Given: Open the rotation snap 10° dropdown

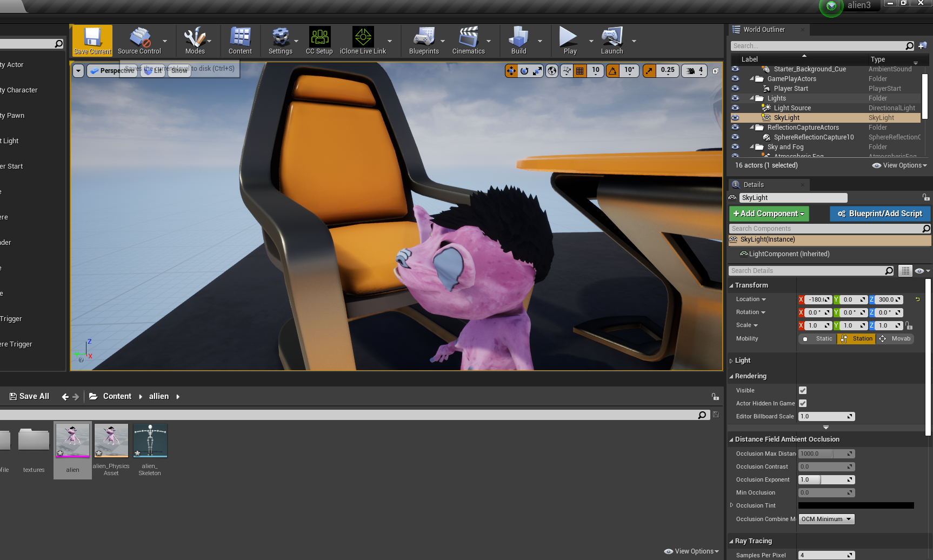Looking at the screenshot, I should click(629, 71).
